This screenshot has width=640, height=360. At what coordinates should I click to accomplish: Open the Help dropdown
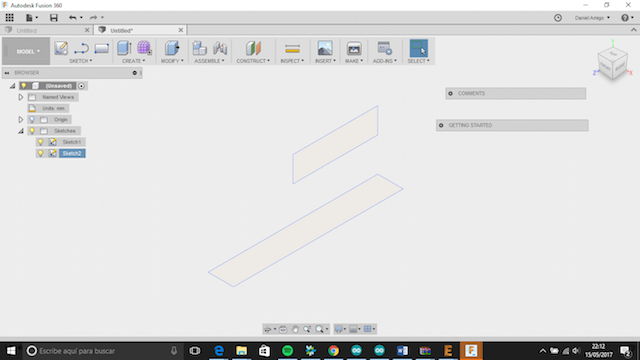coord(627,18)
